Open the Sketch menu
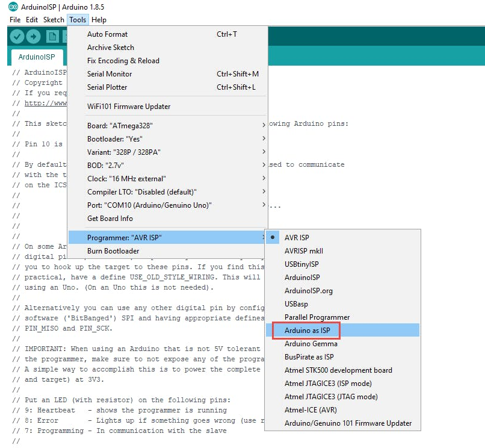 click(x=54, y=20)
